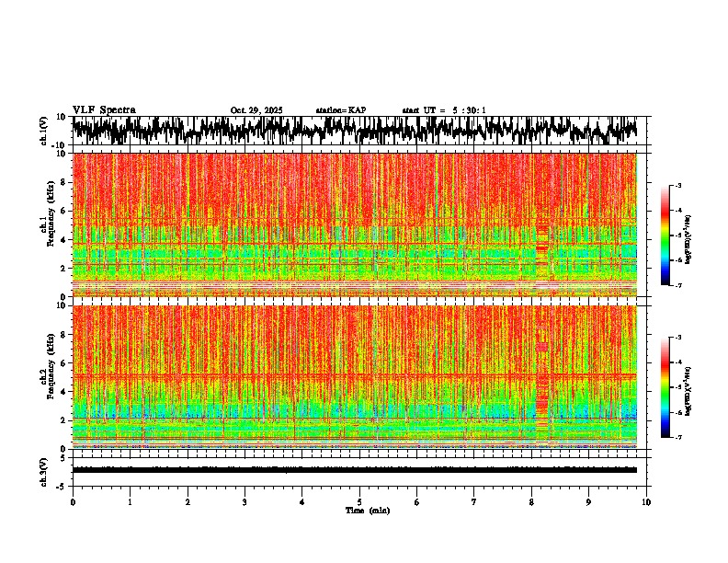
Task: Click the time-axis tick label "3"
Action: pos(245,502)
